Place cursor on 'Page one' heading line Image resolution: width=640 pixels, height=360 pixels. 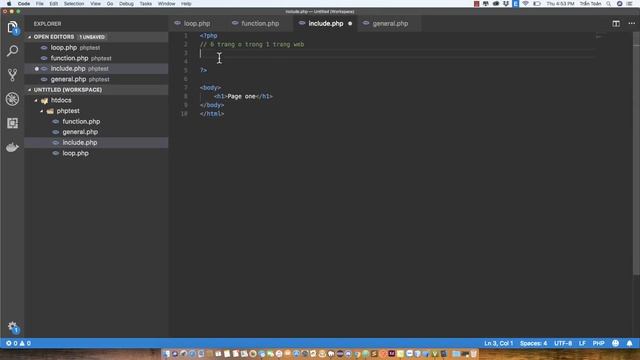pos(244,97)
